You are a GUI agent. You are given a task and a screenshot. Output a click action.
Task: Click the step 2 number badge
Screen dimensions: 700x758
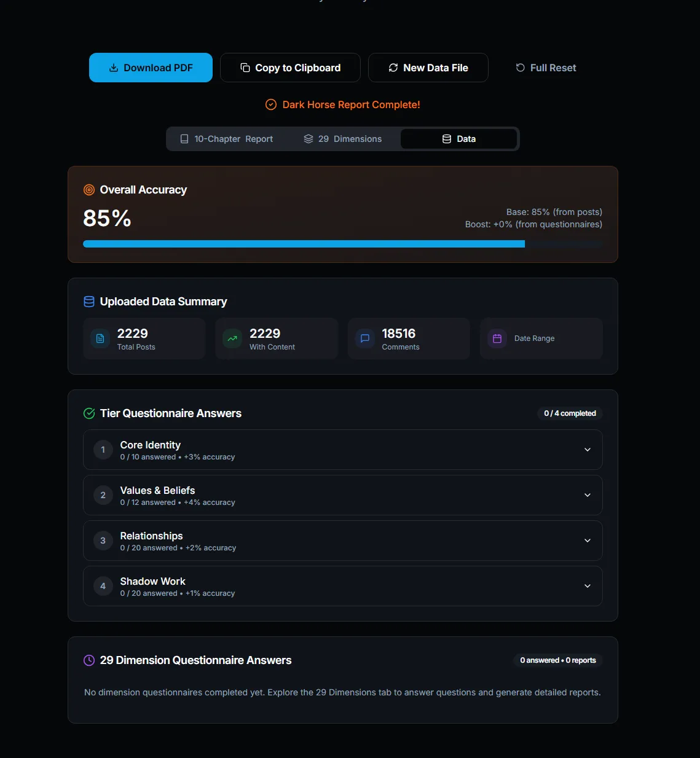103,495
